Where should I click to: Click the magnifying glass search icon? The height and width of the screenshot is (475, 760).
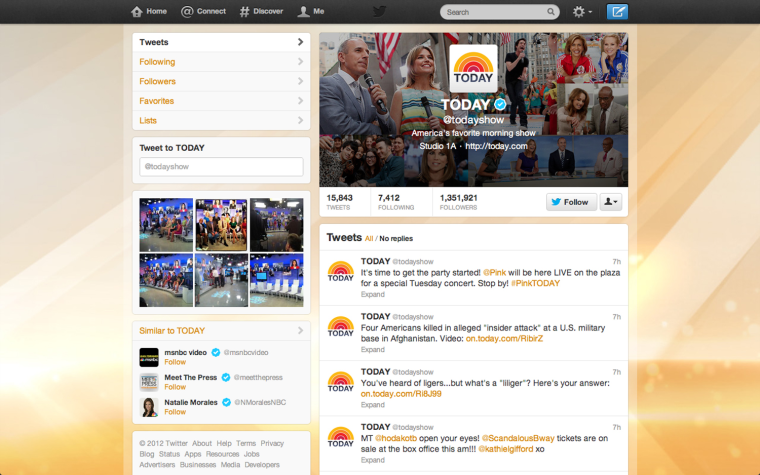[x=551, y=12]
